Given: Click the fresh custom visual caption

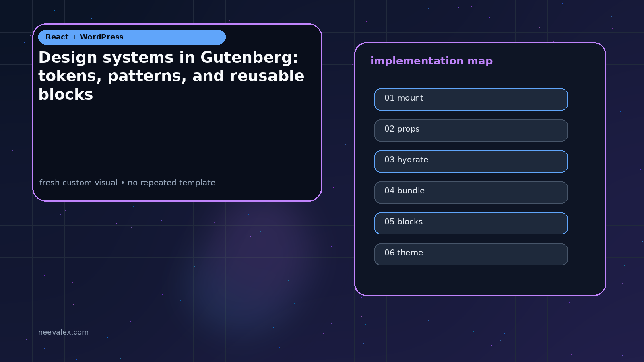Looking at the screenshot, I should coord(127,183).
